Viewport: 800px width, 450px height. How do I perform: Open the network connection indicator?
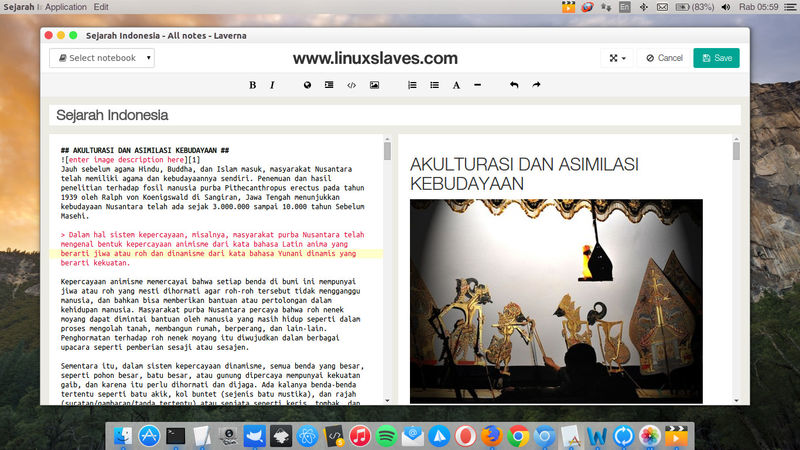pyautogui.click(x=606, y=7)
